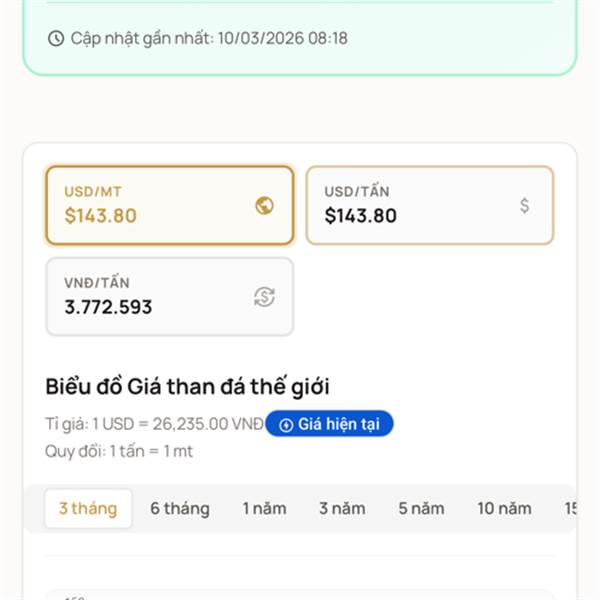The height and width of the screenshot is (600, 600).
Task: Click the globe icon in USD/MT card
Action: 264,206
